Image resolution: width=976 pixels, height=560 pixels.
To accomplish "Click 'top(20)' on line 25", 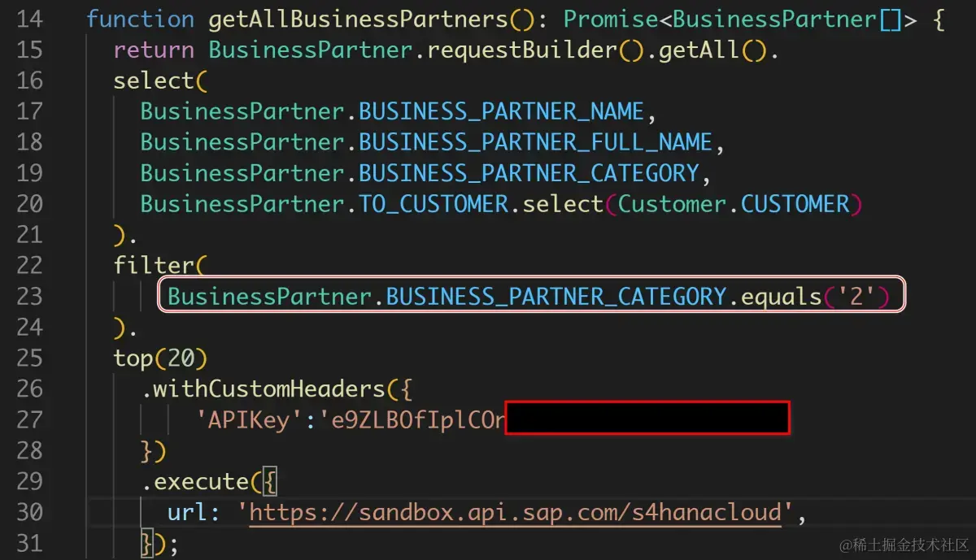I will point(160,359).
